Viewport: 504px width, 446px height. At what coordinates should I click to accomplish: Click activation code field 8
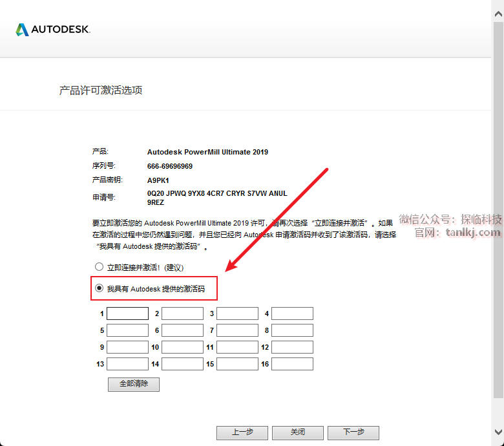(293, 330)
